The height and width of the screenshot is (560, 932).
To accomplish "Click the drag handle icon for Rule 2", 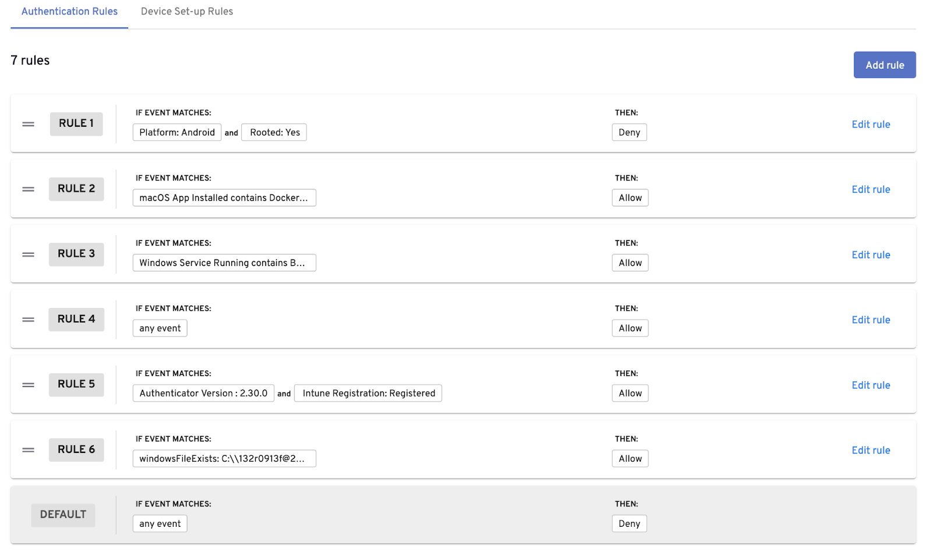I will pyautogui.click(x=28, y=189).
